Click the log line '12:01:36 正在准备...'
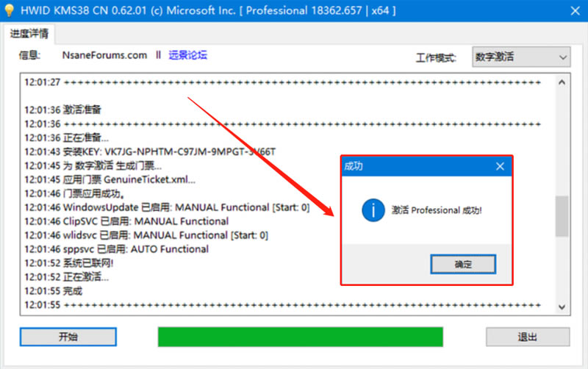588x369 pixels. pyautogui.click(x=67, y=137)
